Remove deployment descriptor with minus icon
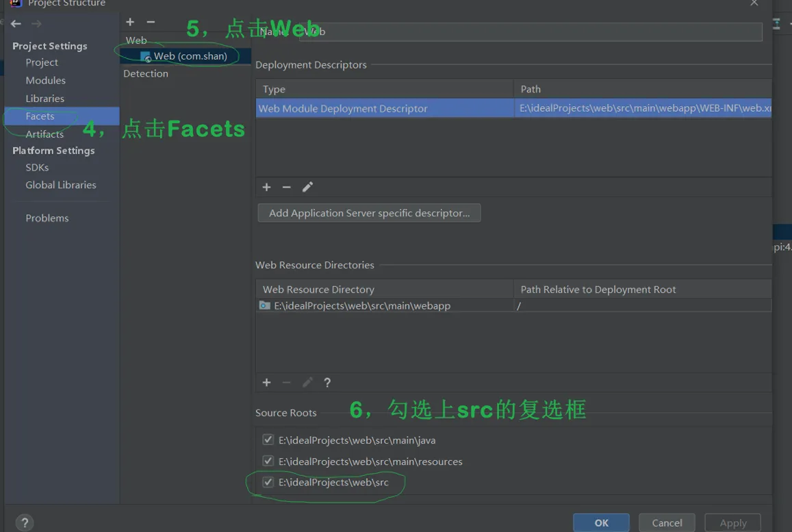 [286, 188]
